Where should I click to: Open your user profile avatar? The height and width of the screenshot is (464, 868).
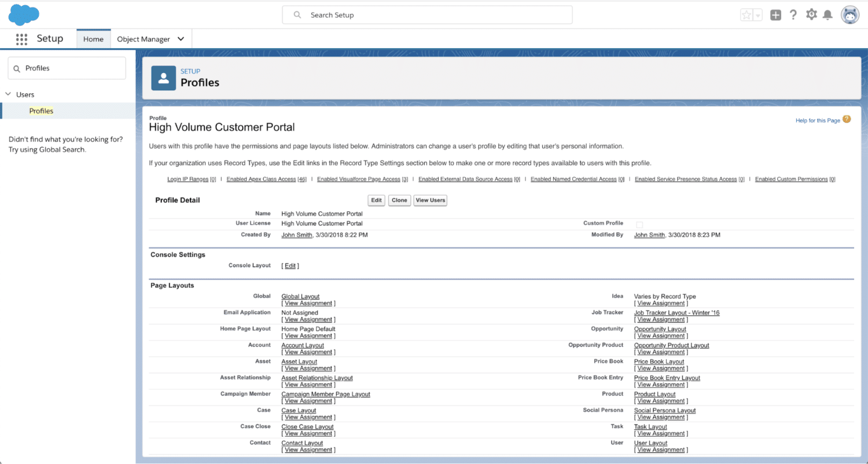849,14
